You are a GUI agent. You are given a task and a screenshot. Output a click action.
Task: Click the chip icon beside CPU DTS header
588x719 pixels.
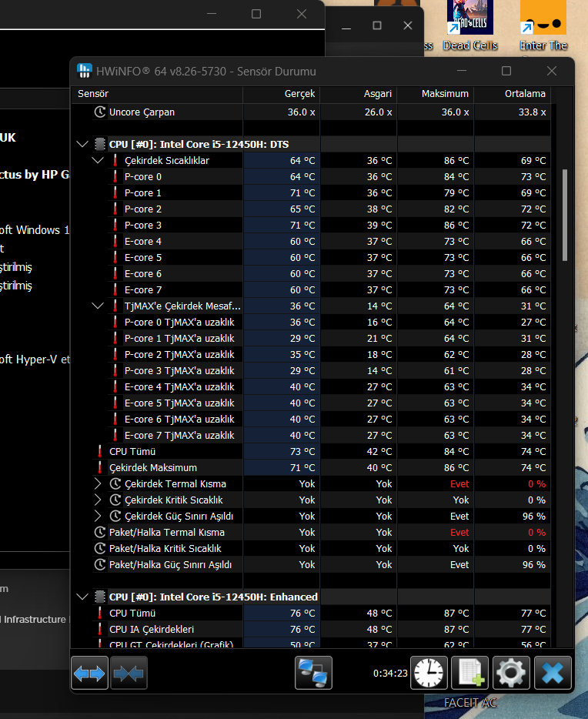[x=99, y=144]
